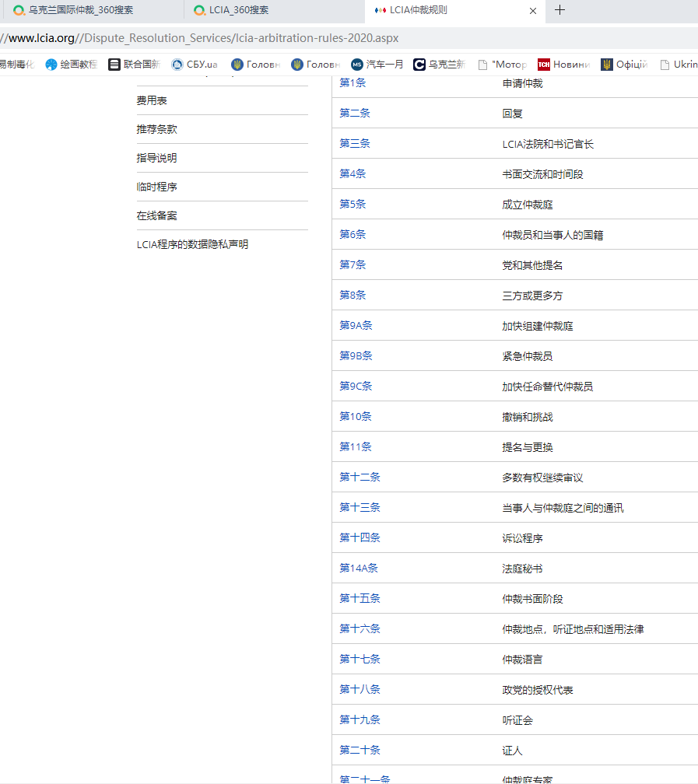Select the 仲裁员和当事人的国籍 title text

point(553,235)
